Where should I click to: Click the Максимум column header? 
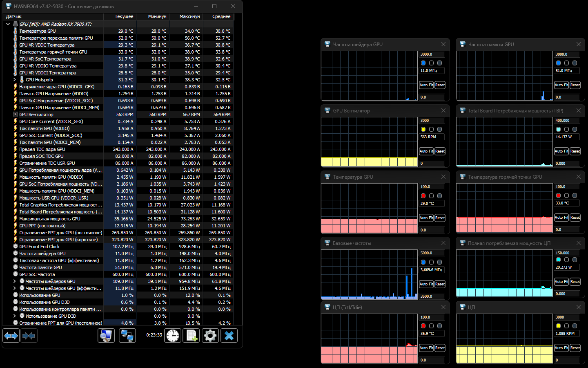coord(186,16)
